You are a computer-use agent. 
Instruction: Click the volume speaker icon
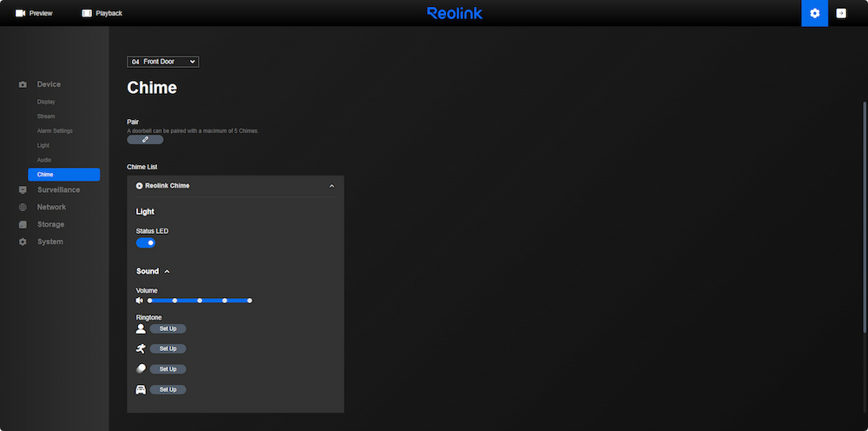click(140, 301)
